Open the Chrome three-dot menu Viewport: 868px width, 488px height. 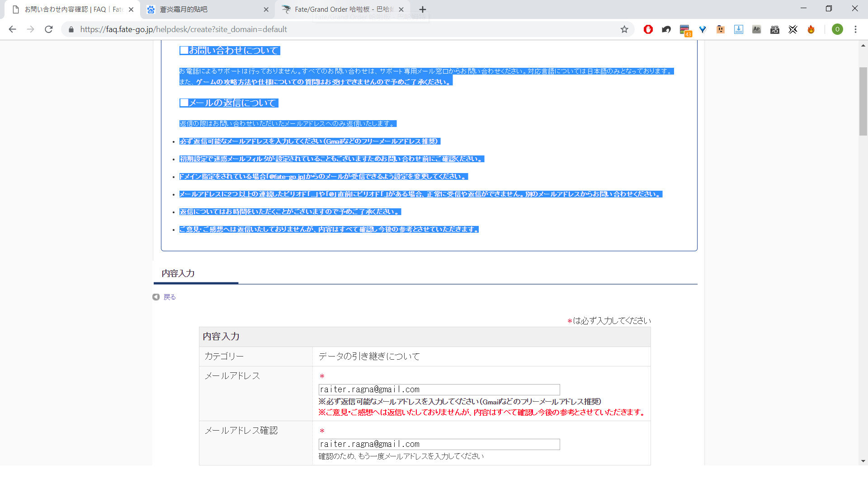tap(855, 29)
